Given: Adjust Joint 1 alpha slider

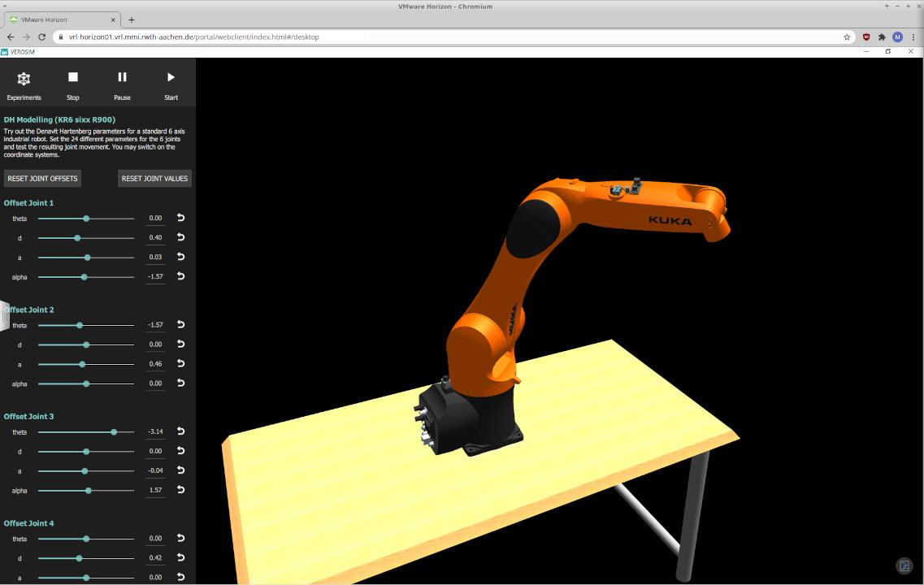Looking at the screenshot, I should pos(86,277).
